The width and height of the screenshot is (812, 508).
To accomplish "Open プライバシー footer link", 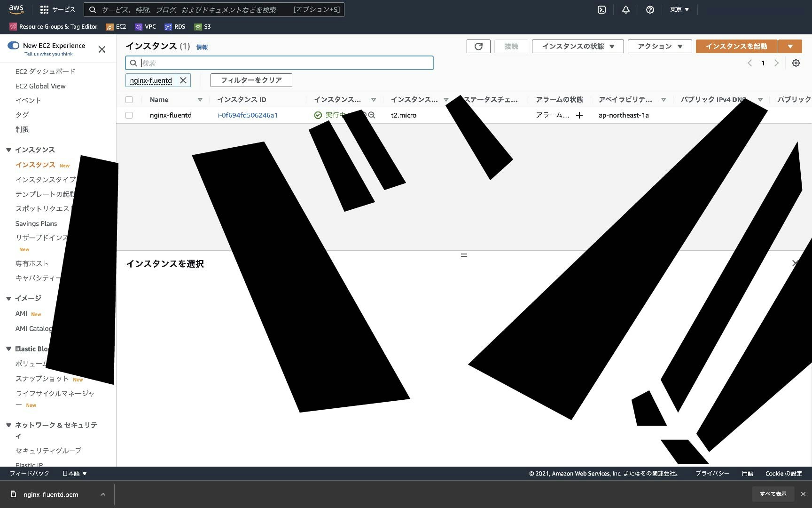I will pos(713,474).
